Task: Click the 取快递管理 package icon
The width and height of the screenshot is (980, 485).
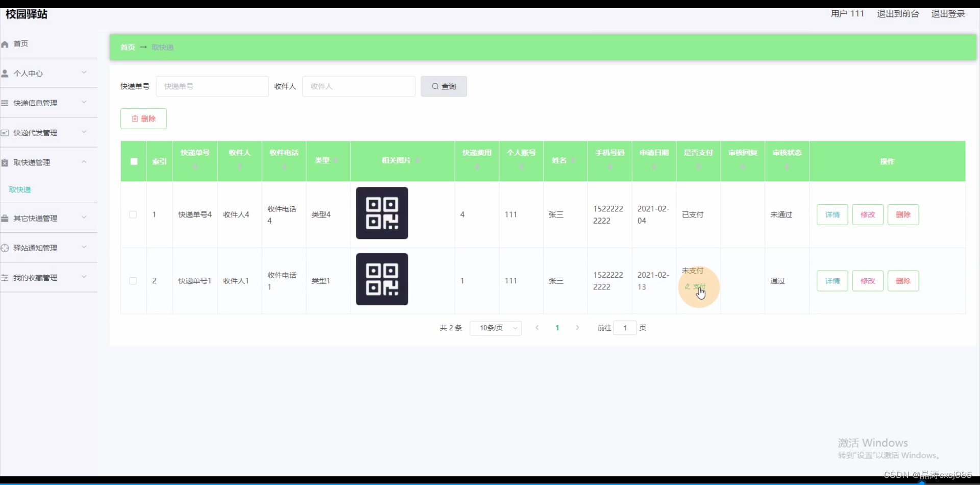Action: tap(5, 162)
